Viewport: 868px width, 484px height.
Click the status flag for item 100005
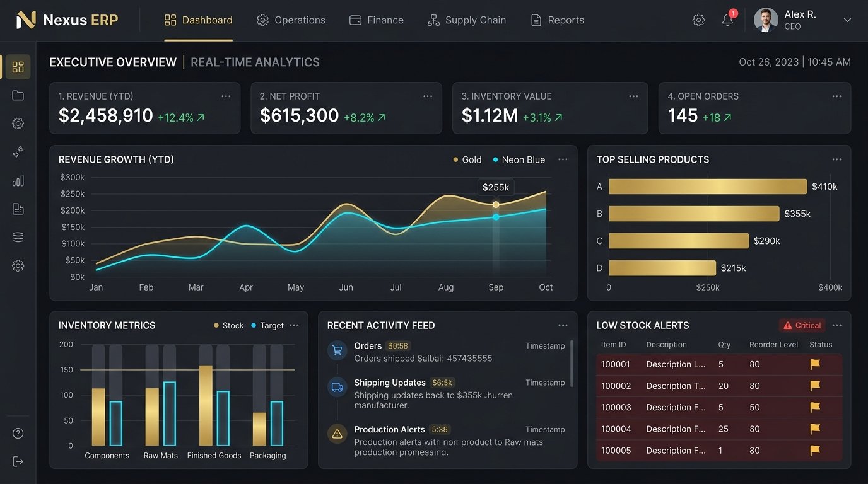click(x=815, y=451)
